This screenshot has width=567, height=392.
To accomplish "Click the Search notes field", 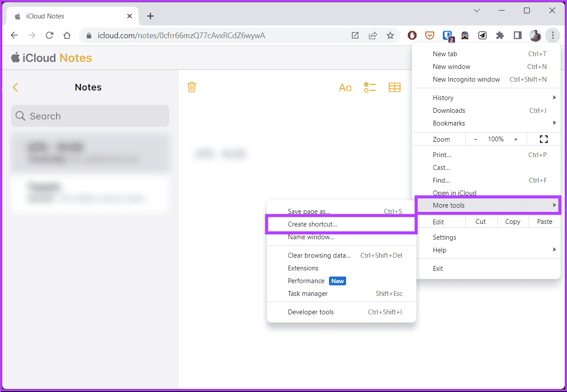I will [90, 116].
